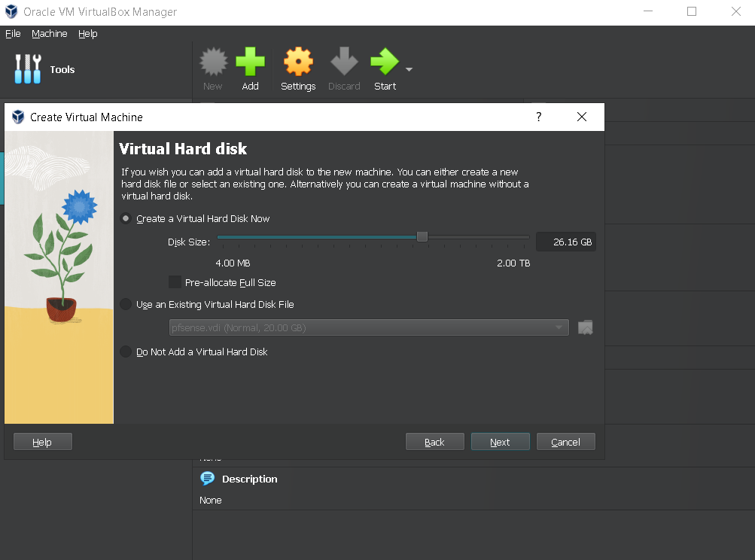Expand the Start button dropdown arrow
Screen dimensions: 755x560
[409, 69]
